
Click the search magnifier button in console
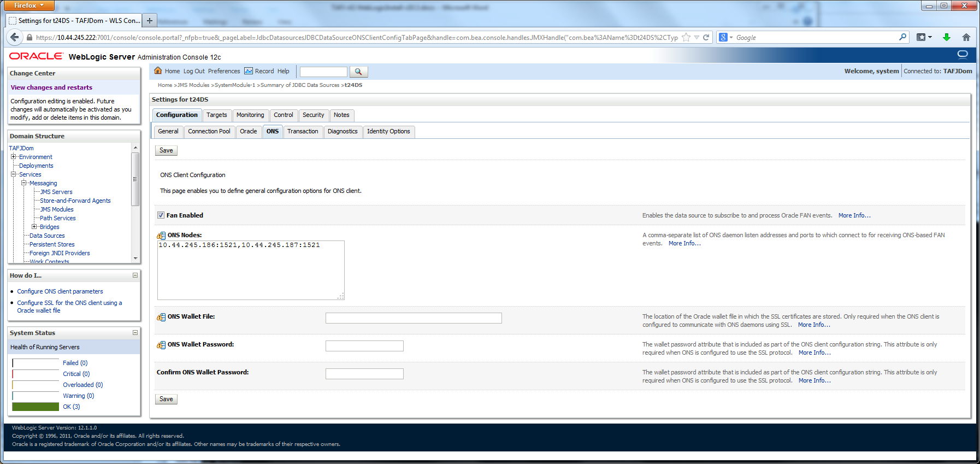click(358, 72)
